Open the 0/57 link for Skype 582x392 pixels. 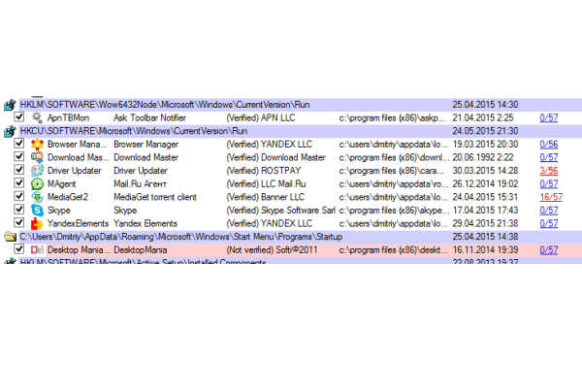(549, 211)
